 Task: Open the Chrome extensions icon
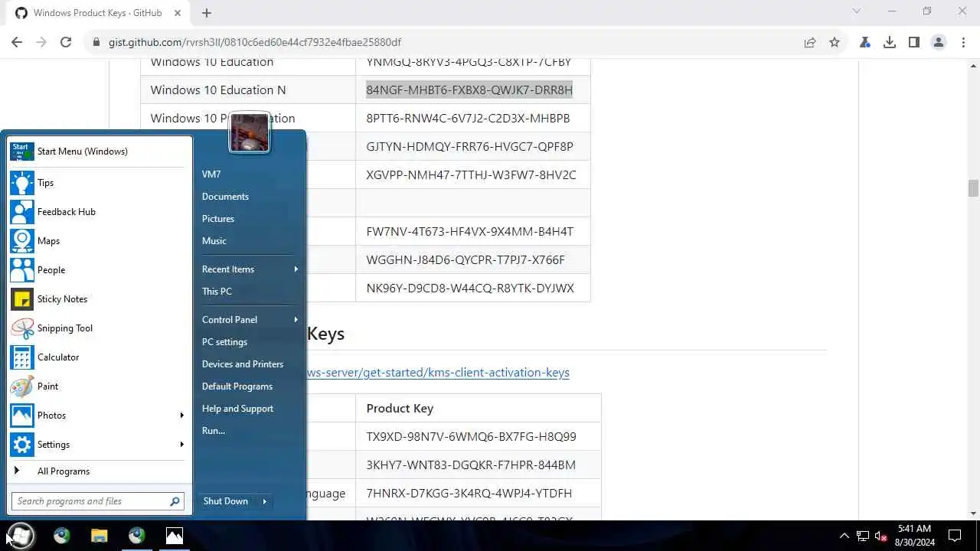point(865,42)
